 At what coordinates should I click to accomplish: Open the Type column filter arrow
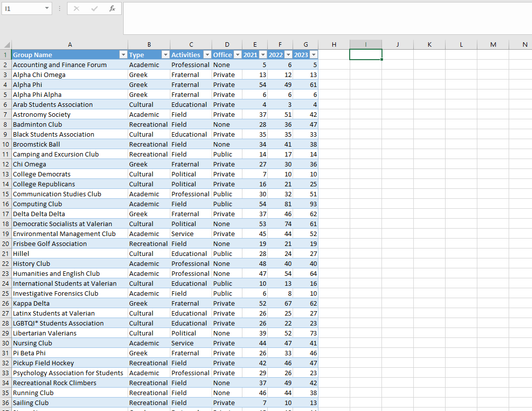(x=165, y=55)
